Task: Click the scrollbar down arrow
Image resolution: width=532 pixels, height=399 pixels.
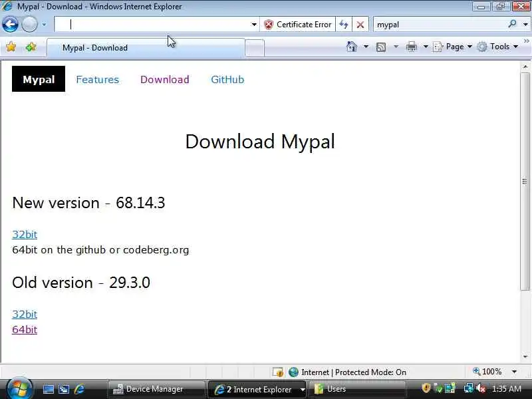Action: pos(525,356)
